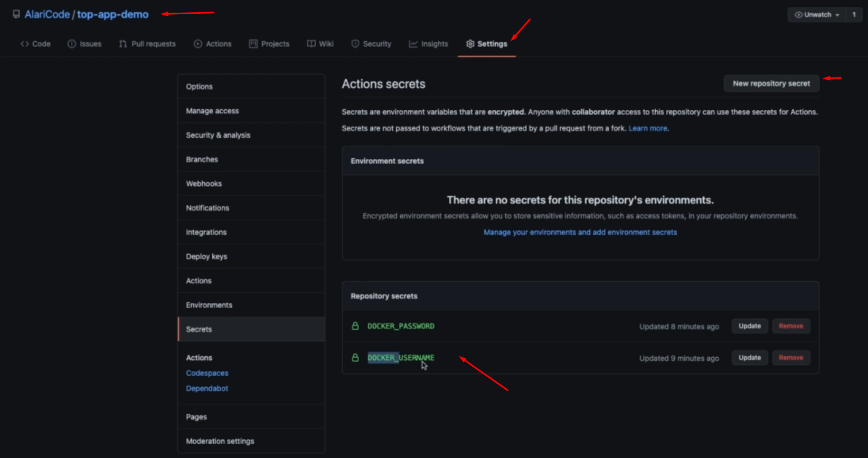Update the DOCKER_USERNAME secret
868x458 pixels.
click(x=750, y=358)
